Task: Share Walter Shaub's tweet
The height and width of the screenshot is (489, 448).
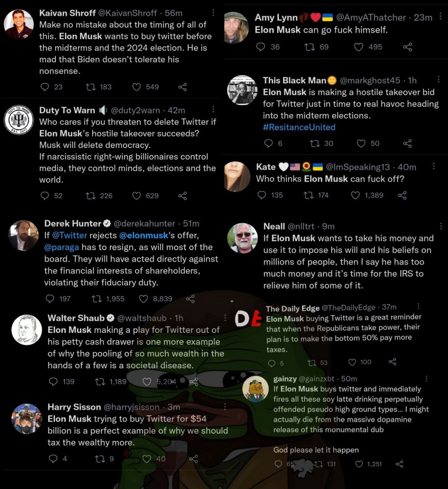Action: coord(193,382)
